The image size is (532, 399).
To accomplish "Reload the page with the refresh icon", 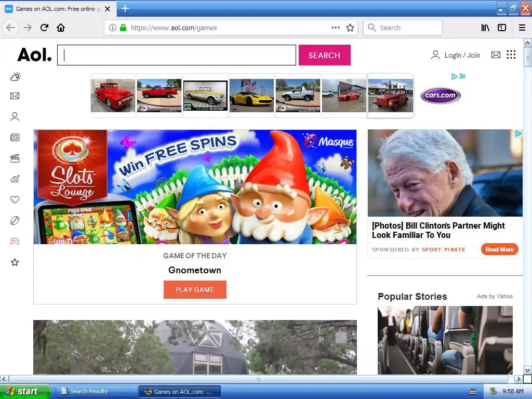I will point(44,28).
